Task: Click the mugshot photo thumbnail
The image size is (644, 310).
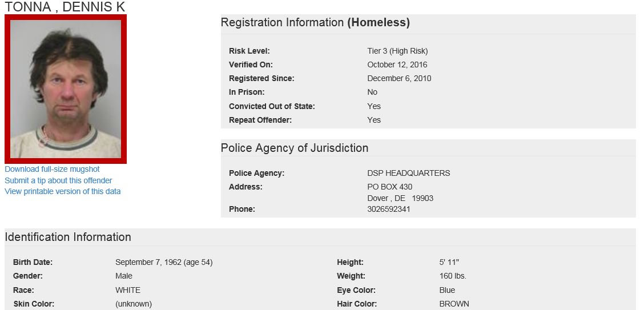Action: click(66, 89)
